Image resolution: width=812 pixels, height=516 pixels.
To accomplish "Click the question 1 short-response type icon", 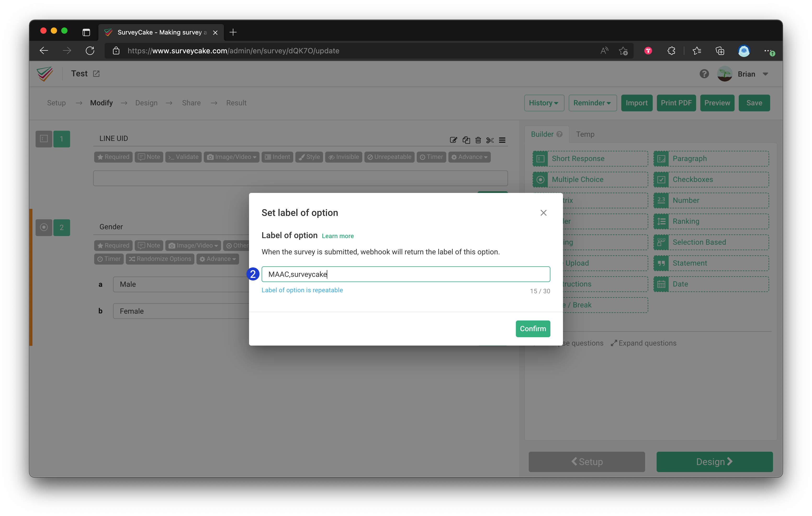I will tap(44, 139).
